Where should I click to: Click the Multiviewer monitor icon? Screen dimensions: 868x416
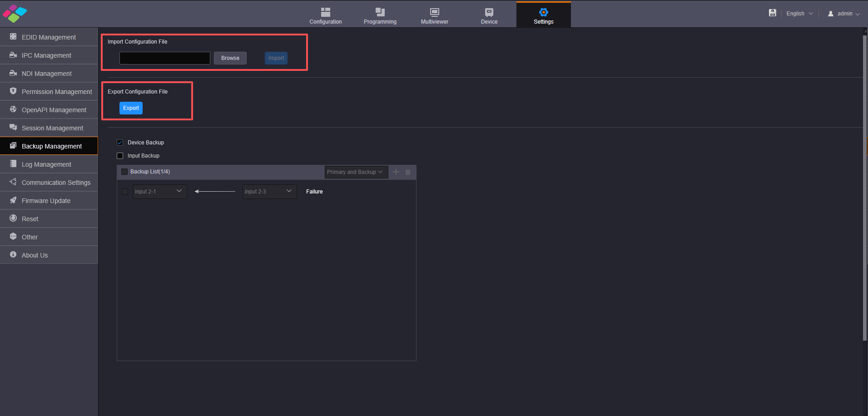click(435, 12)
